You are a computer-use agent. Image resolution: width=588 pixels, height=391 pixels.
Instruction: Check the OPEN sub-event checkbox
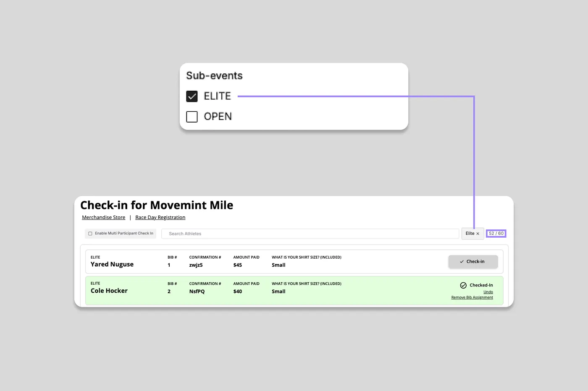(x=192, y=116)
